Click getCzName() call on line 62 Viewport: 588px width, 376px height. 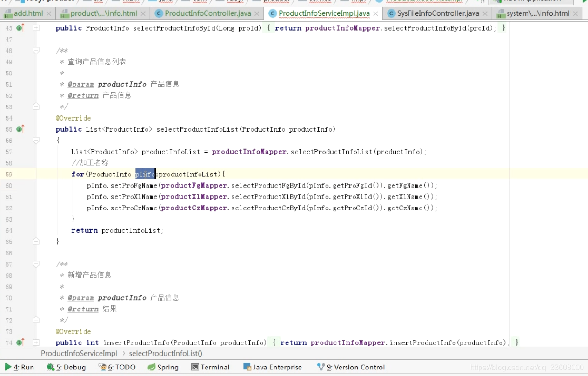(409, 208)
